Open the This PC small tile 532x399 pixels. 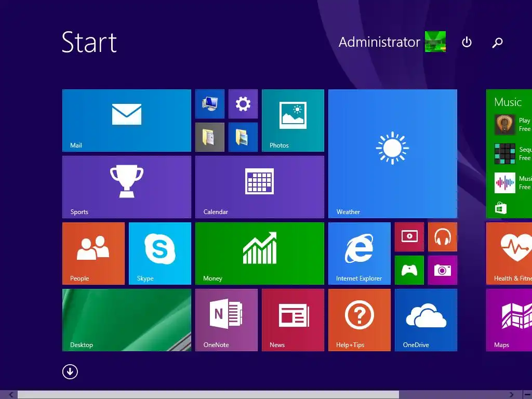[x=210, y=104]
